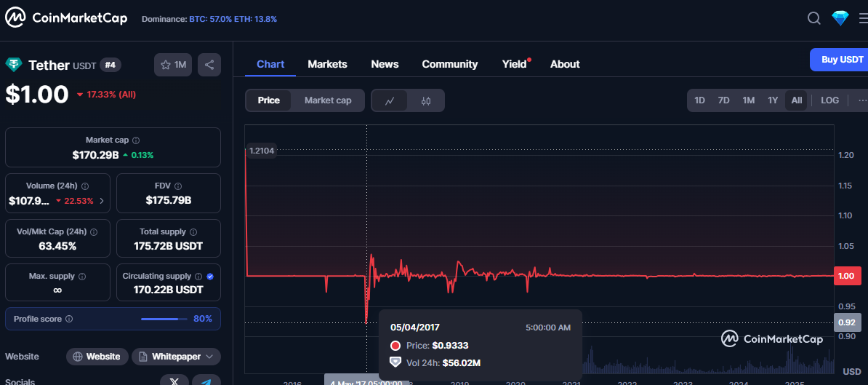Switch to line chart icon

390,100
